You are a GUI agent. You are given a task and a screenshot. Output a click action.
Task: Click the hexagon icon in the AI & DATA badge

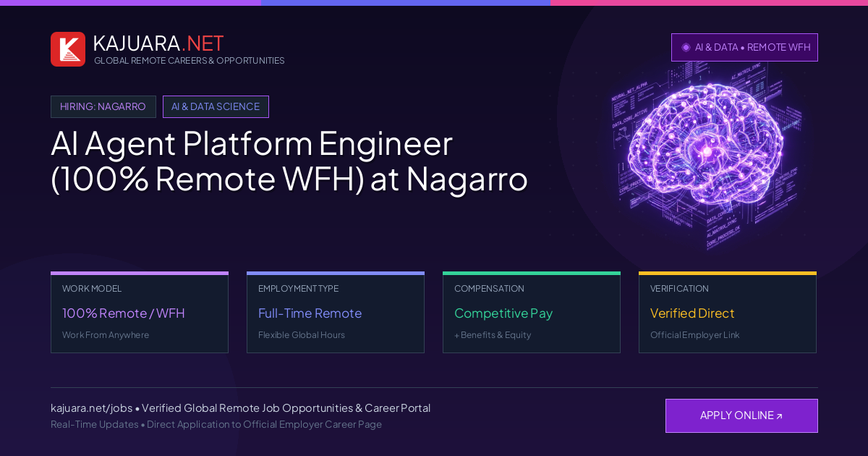click(686, 47)
